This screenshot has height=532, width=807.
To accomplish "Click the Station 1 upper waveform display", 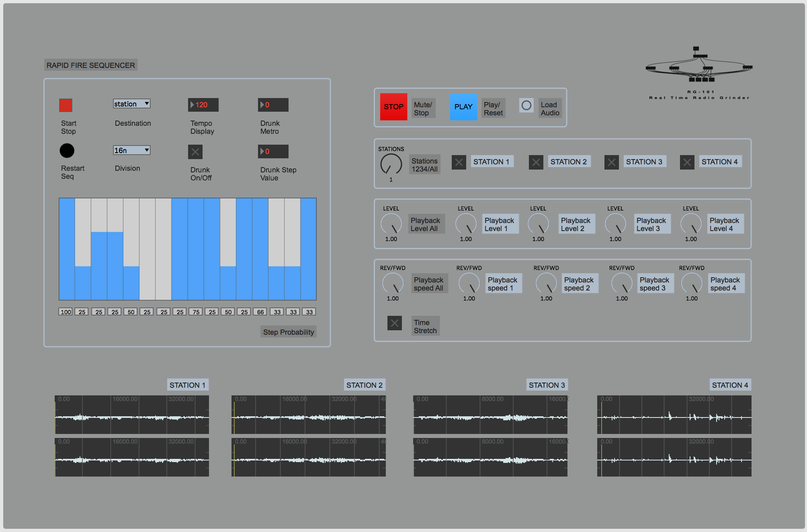I will [x=132, y=415].
